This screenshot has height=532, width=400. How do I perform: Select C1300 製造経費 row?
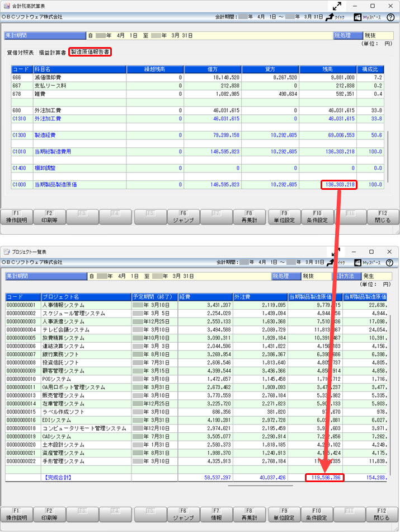pos(197,135)
